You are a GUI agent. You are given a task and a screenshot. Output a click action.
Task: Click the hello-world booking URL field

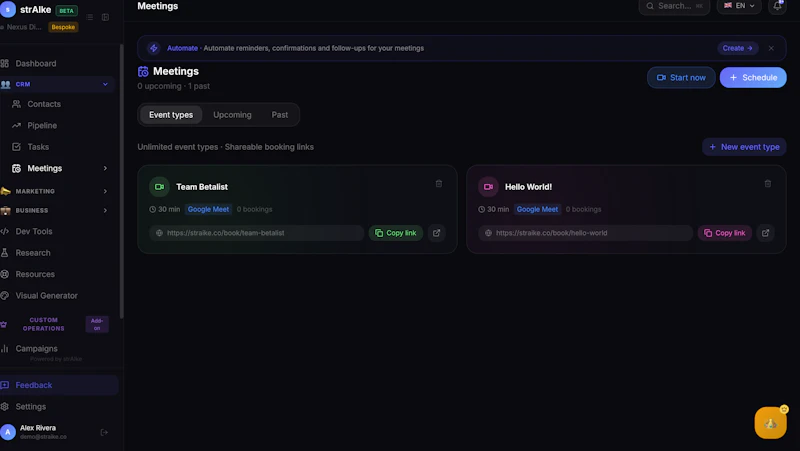point(585,233)
